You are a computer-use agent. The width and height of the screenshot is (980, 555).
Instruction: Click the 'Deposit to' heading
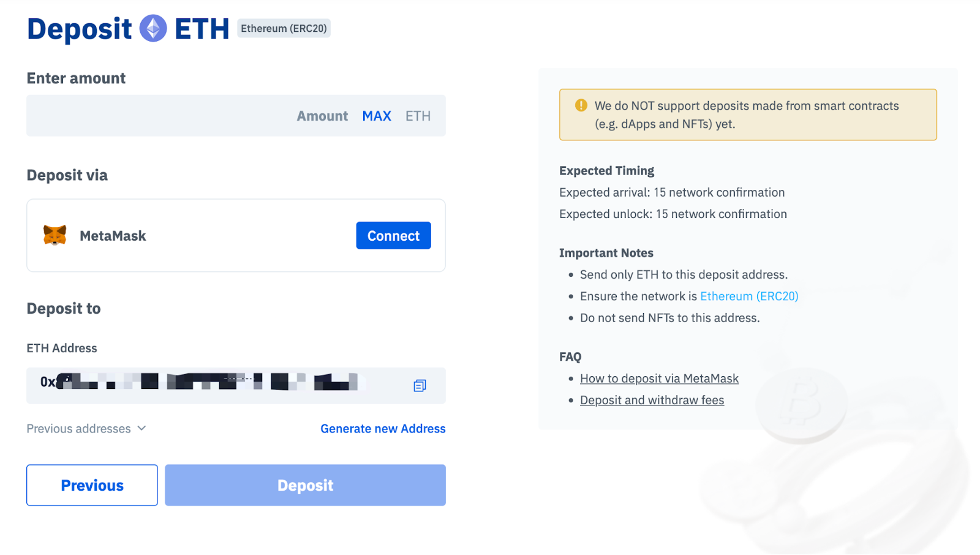64,308
